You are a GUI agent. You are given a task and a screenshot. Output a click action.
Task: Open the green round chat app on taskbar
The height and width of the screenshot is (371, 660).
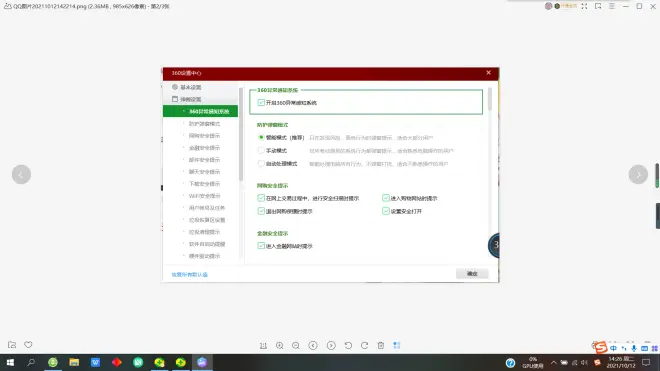[x=138, y=362]
